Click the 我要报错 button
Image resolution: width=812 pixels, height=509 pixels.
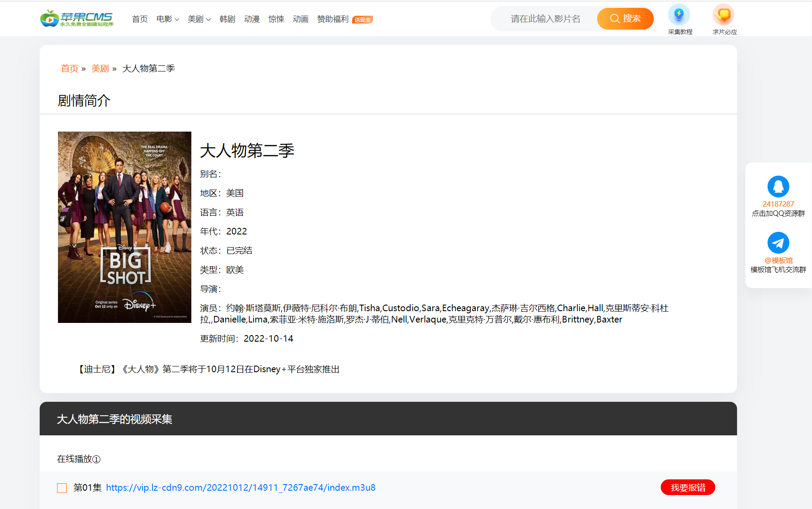[x=688, y=487]
